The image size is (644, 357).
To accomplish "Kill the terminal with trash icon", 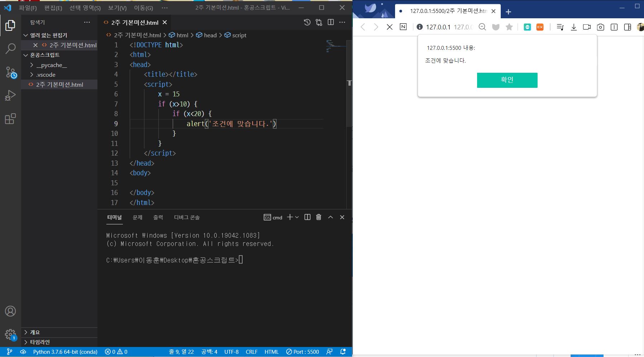I will 319,217.
